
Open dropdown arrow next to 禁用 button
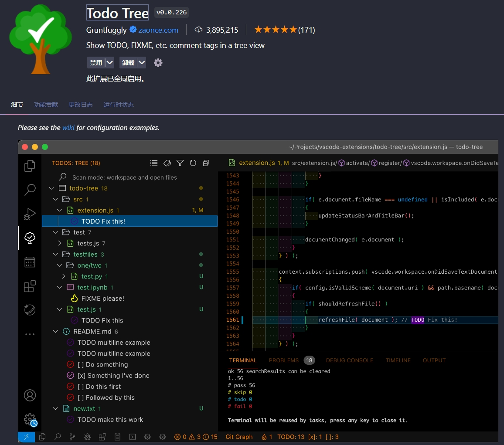(x=109, y=63)
